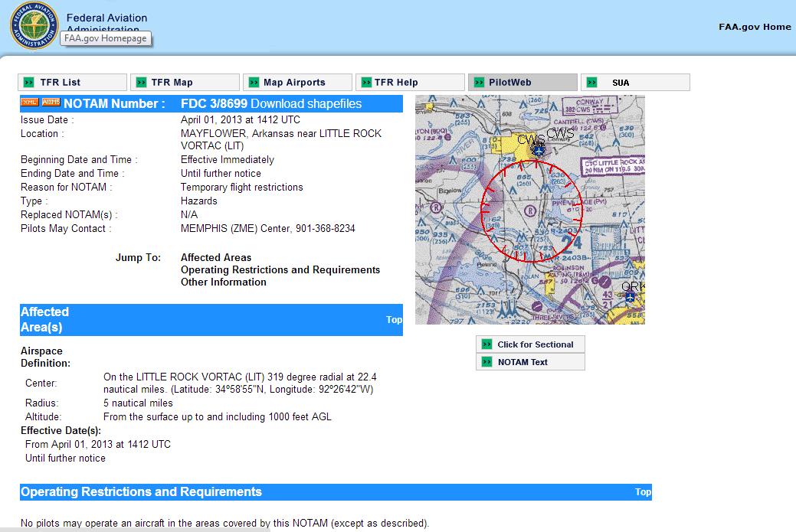Open the TFR Map tab

pyautogui.click(x=172, y=83)
